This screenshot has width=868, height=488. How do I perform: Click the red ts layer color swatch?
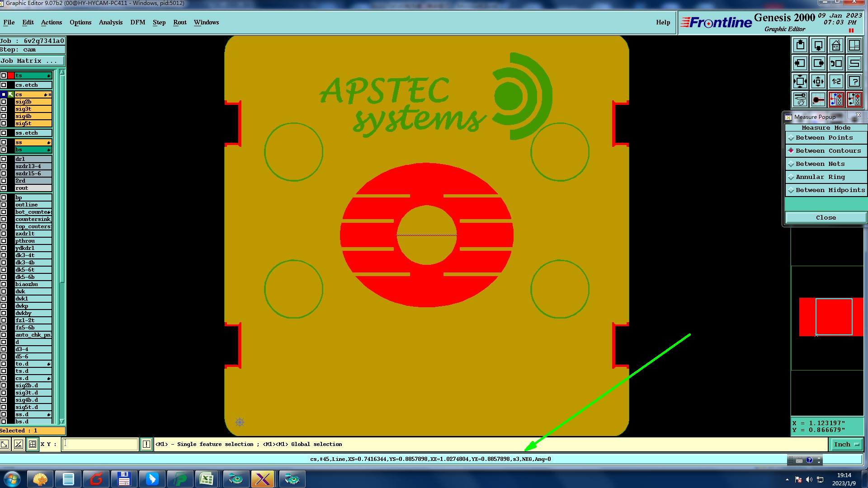pos(11,75)
